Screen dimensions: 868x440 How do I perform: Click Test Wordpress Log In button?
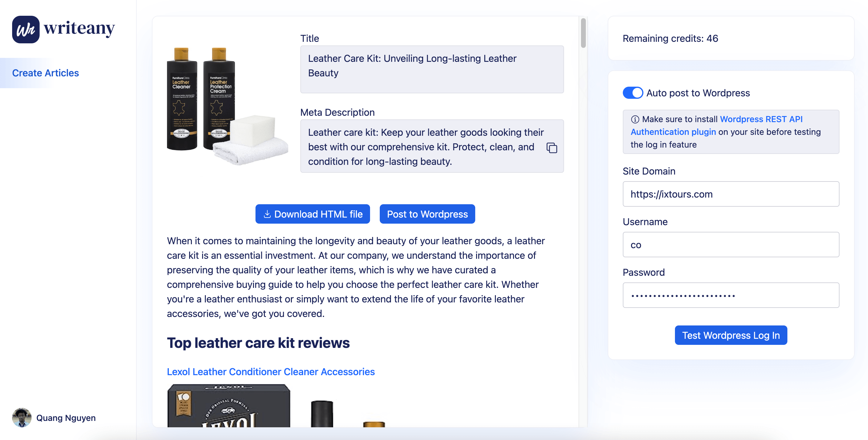731,335
